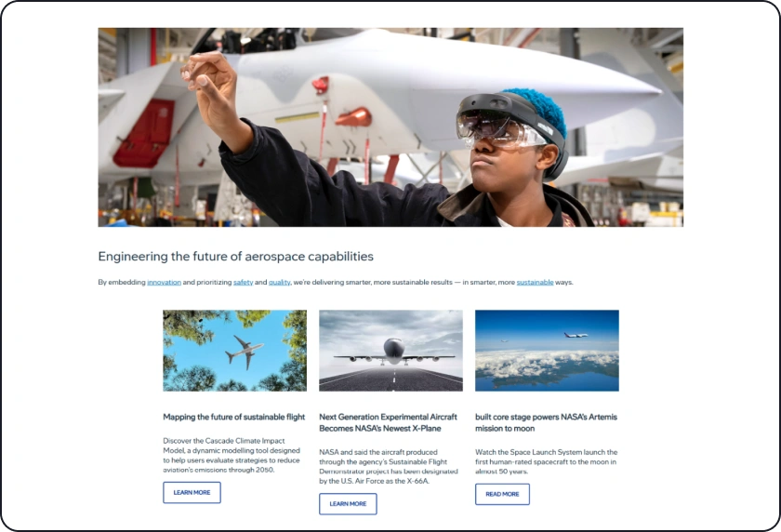Click Read More under Artemis mission article
This screenshot has width=781, height=532.
pyautogui.click(x=502, y=494)
